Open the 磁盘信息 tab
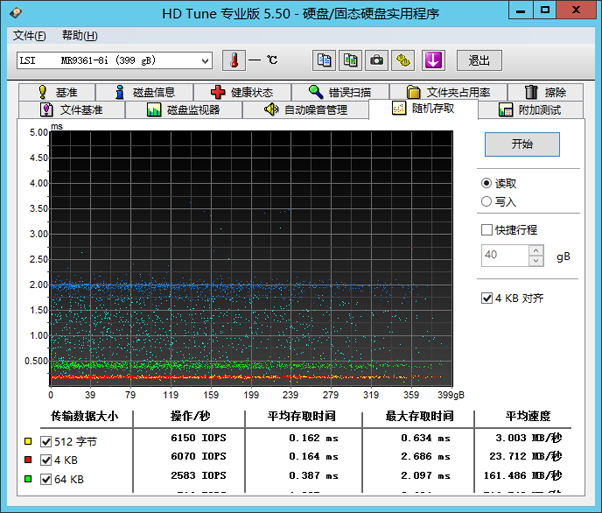602x513 pixels. pyautogui.click(x=144, y=92)
